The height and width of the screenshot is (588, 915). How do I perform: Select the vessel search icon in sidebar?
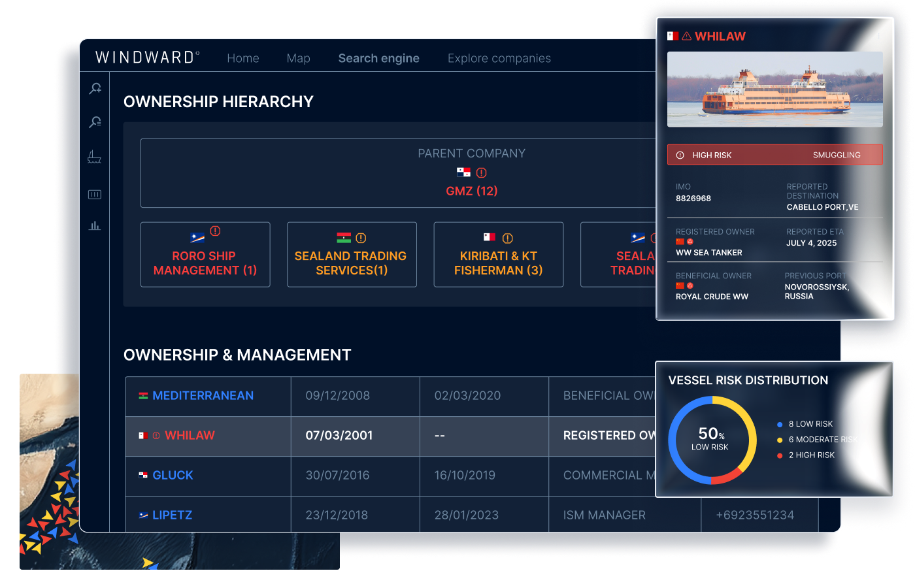[x=95, y=88]
